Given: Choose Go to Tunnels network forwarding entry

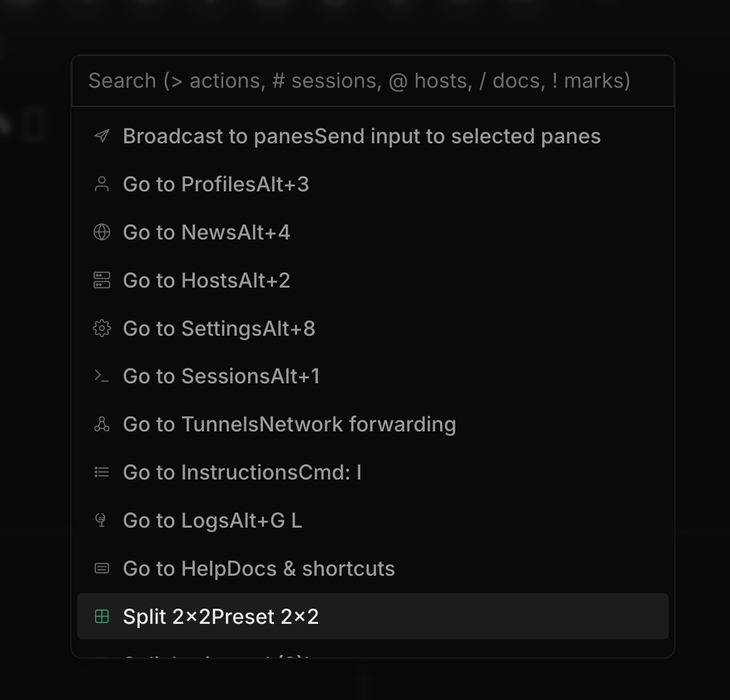Looking at the screenshot, I should click(289, 424).
